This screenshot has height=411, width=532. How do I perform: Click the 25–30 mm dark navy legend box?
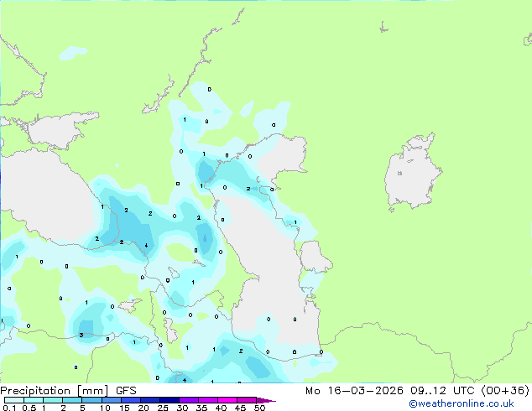170,400
